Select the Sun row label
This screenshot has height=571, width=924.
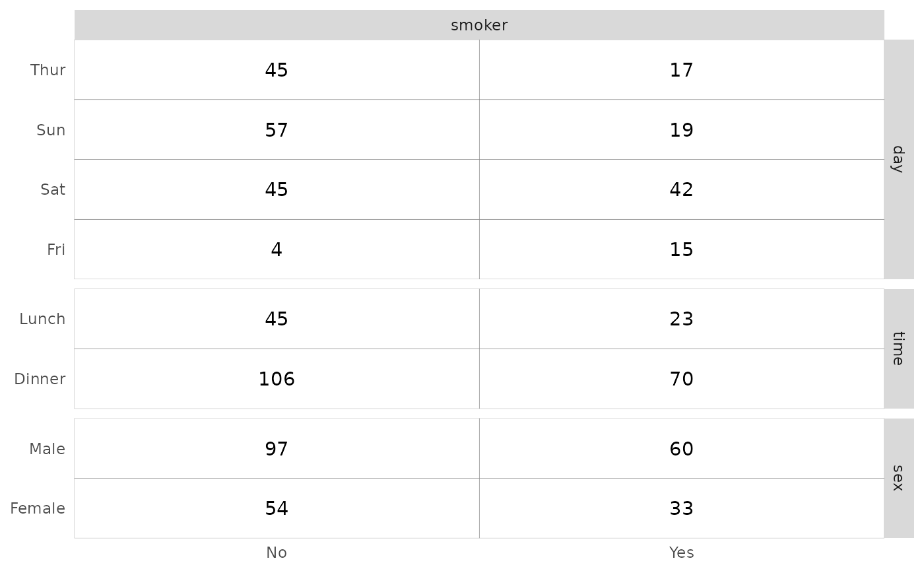pyautogui.click(x=51, y=130)
